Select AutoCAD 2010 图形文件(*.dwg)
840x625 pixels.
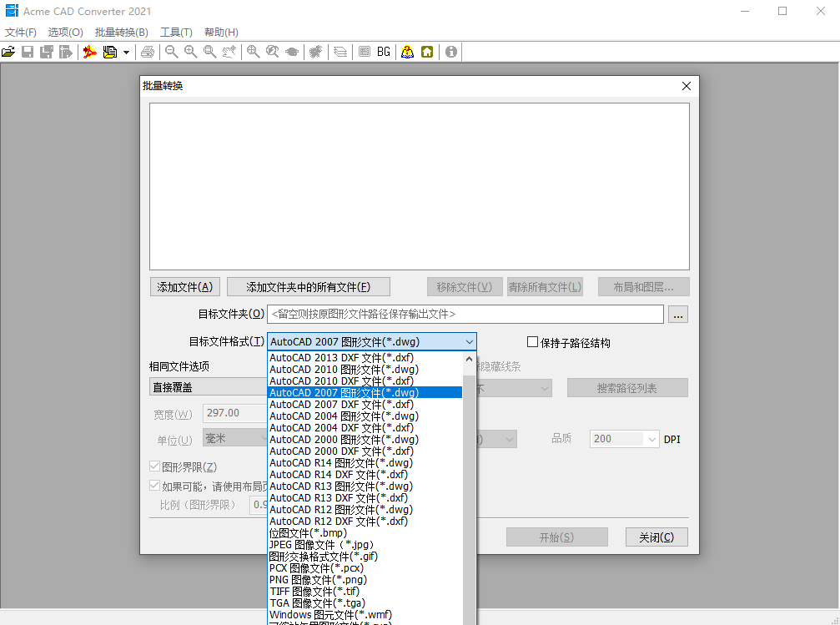365,370
